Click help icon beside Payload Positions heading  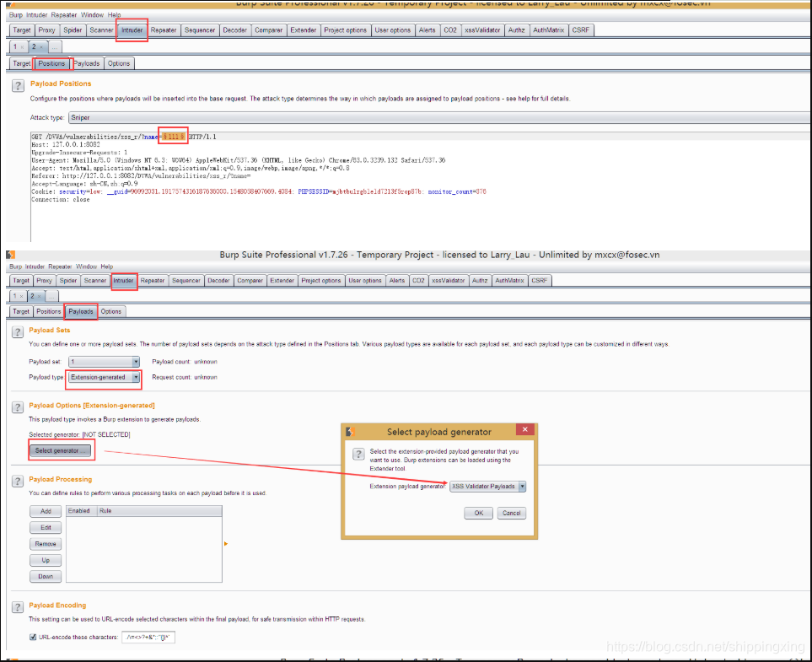[18, 85]
